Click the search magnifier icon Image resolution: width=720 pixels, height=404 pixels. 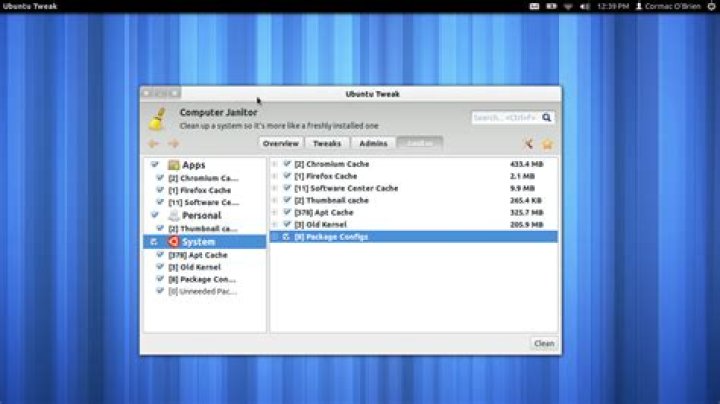[x=546, y=118]
